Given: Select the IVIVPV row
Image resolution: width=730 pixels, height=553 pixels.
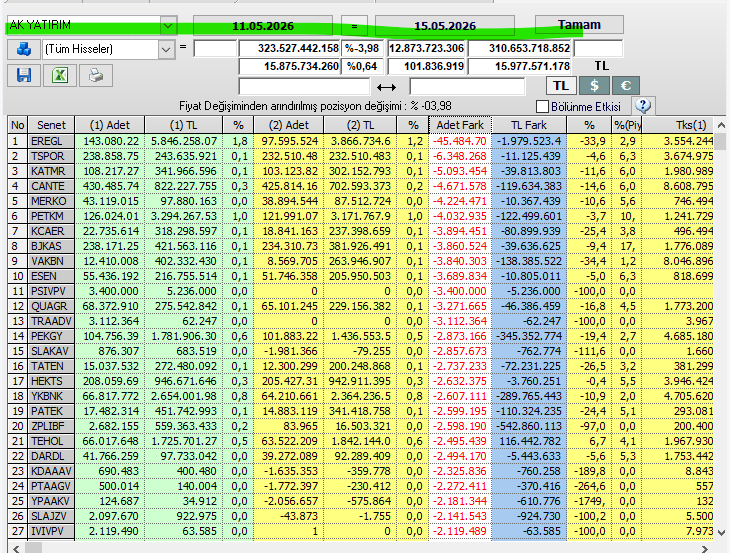Looking at the screenshot, I should pyautogui.click(x=360, y=531).
